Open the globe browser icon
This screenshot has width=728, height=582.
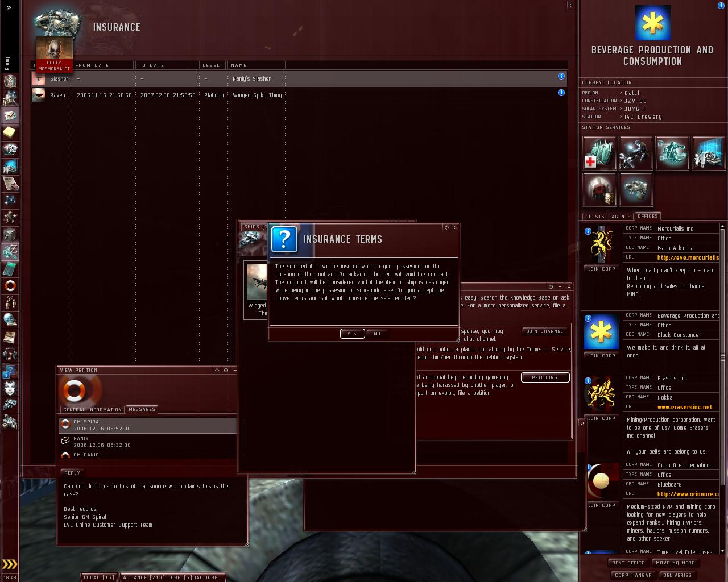click(10, 320)
